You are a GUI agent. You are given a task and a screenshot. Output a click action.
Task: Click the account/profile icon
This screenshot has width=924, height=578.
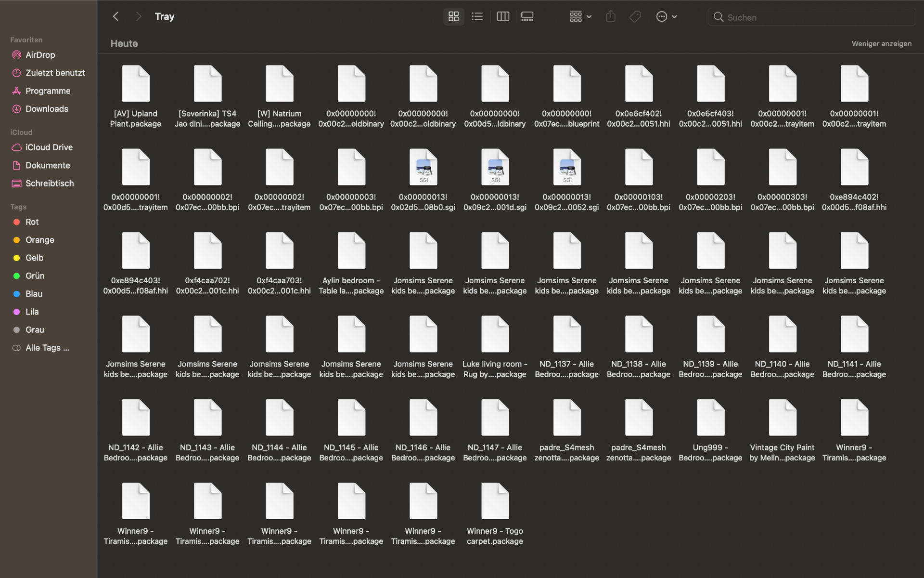661,17
